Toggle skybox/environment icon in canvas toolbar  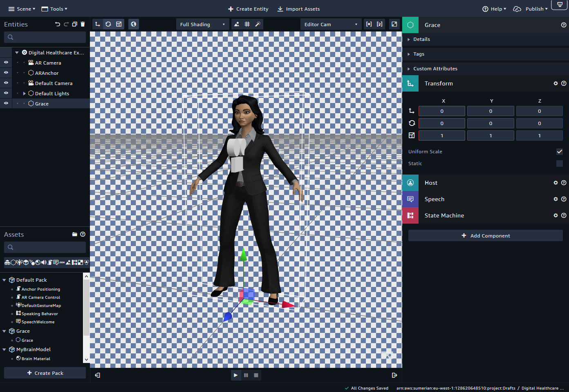coord(237,24)
